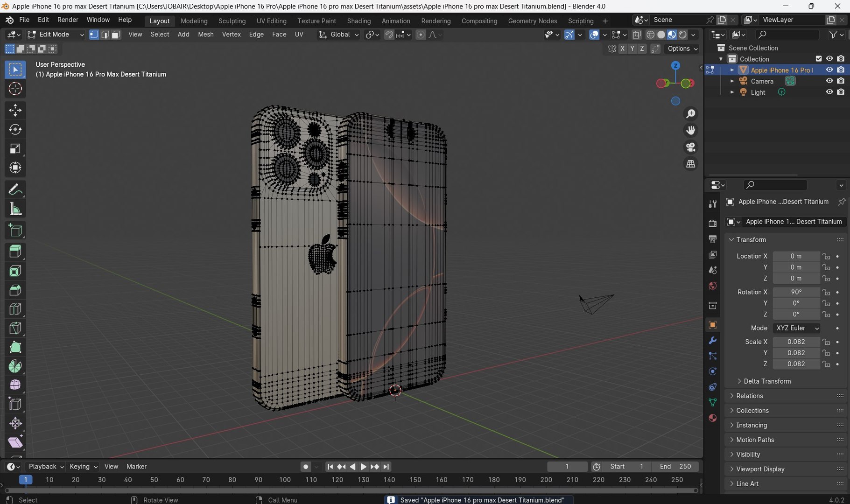Select the Bevel tool

tap(15, 290)
